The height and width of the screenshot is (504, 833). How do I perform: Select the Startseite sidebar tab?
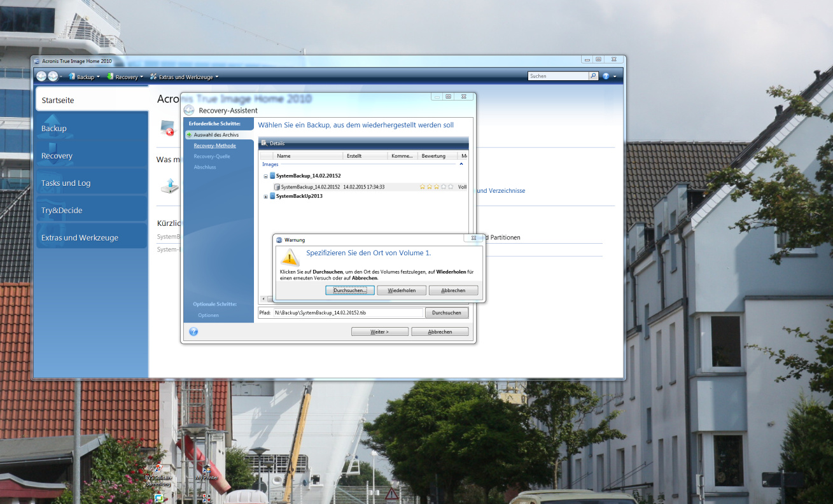tap(92, 101)
